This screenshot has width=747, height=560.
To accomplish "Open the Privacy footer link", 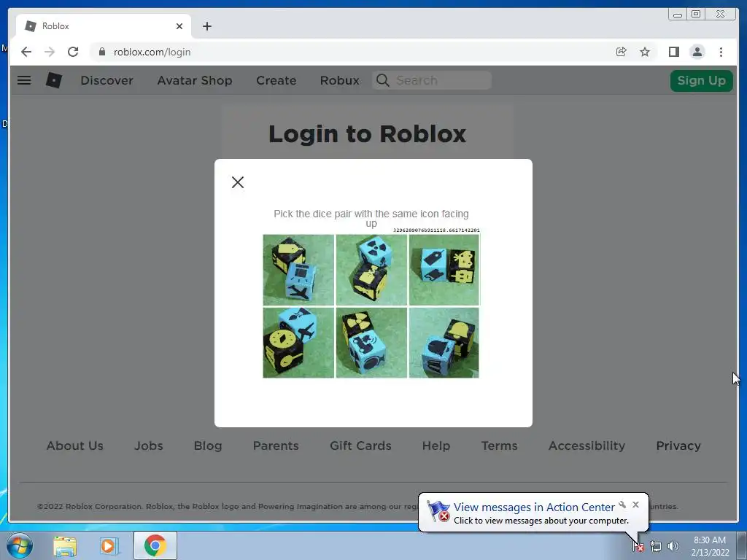I will coord(678,446).
